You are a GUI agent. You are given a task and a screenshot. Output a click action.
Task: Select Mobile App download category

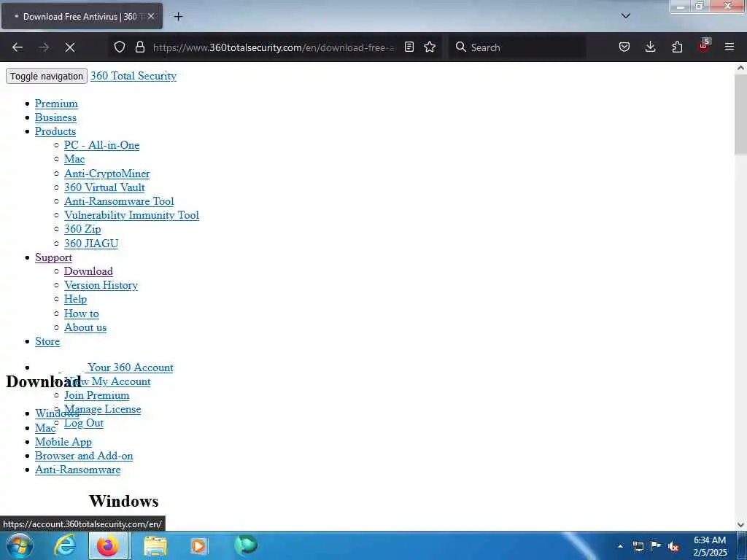point(63,442)
